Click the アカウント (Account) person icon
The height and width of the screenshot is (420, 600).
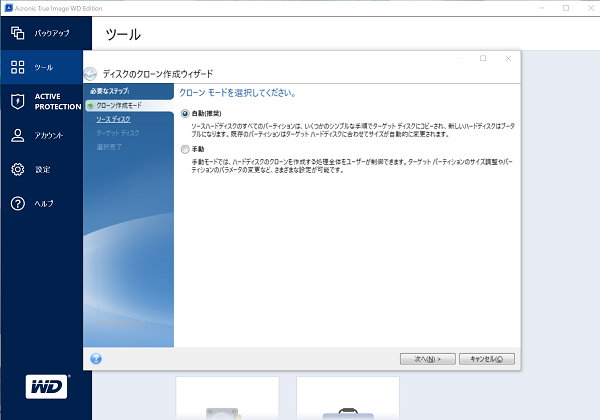(x=17, y=135)
